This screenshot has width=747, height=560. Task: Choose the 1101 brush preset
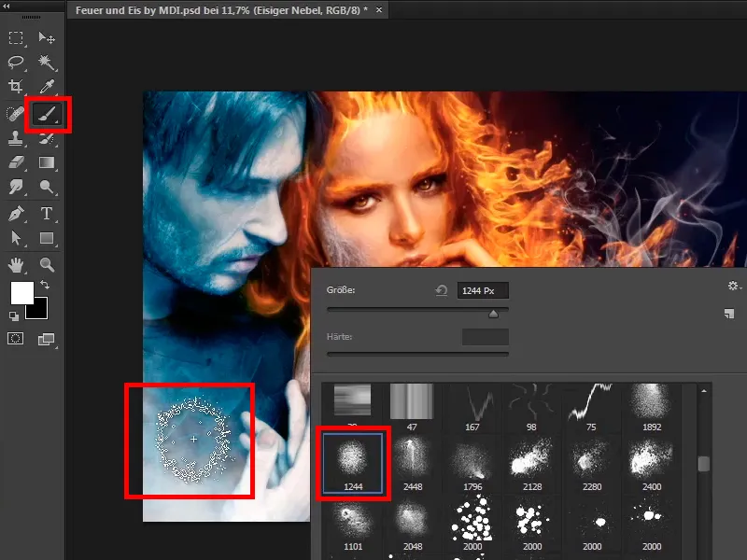pyautogui.click(x=353, y=523)
